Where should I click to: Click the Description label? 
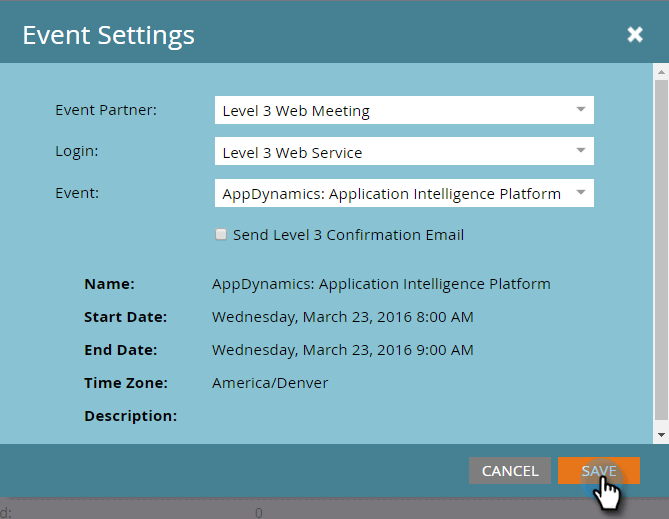click(130, 415)
